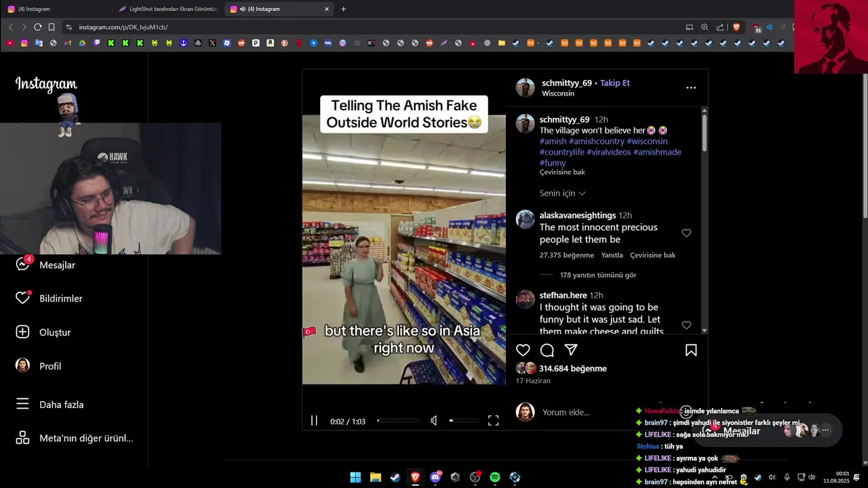Open Mesajlar in the Instagram sidebar
Screen dimensions: 868x488
click(45, 265)
